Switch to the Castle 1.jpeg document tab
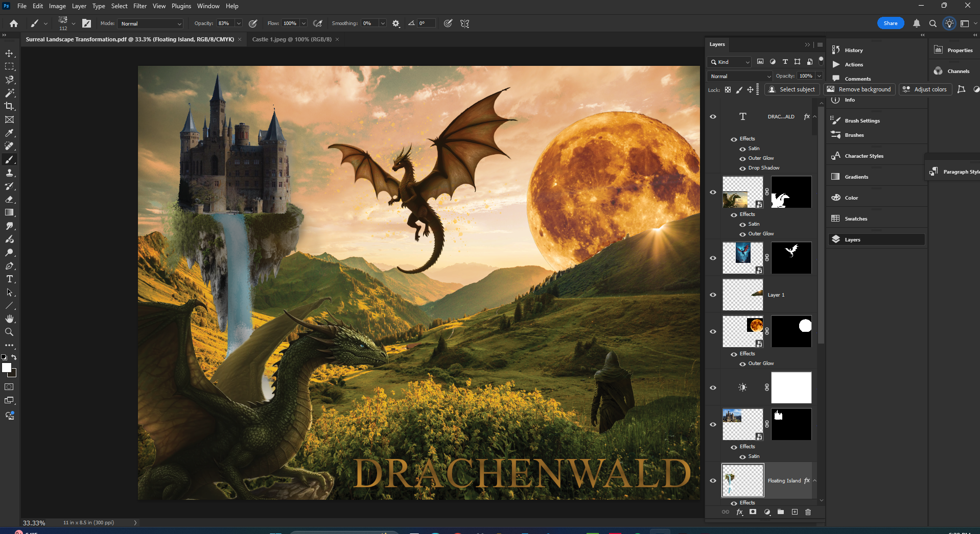 pyautogui.click(x=293, y=39)
